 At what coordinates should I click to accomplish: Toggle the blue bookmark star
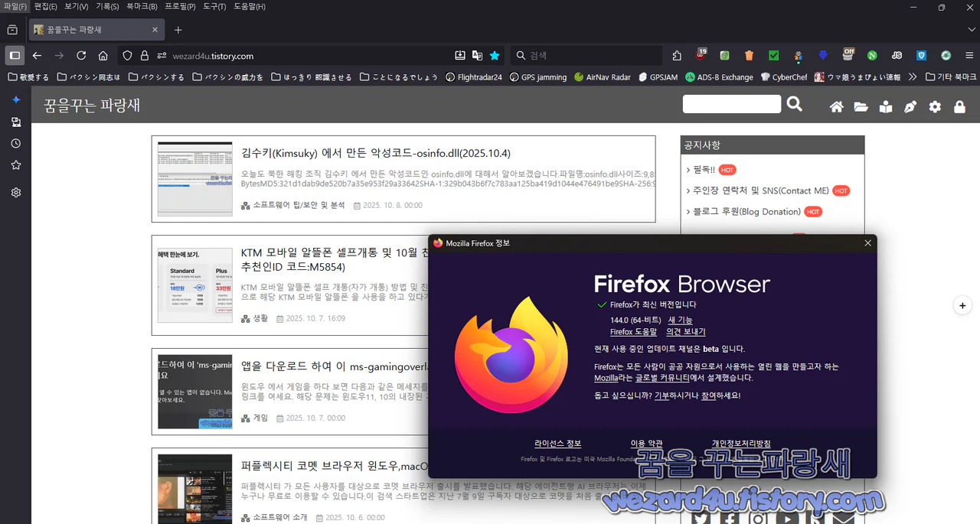(495, 55)
